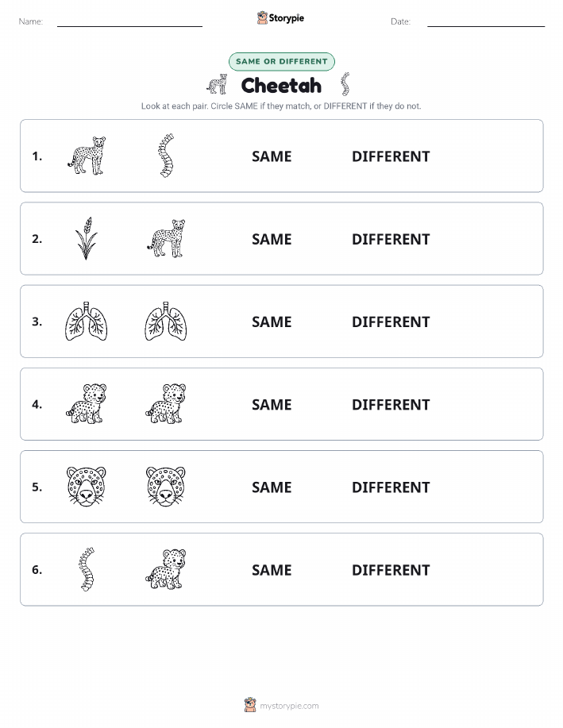The image size is (563, 728).
Task: Click the left cheetah face in row 5
Action: pyautogui.click(x=86, y=486)
